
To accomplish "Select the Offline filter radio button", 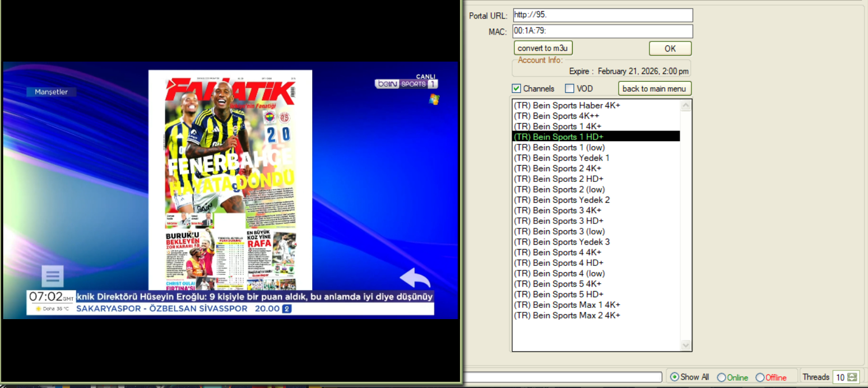I will [x=760, y=377].
